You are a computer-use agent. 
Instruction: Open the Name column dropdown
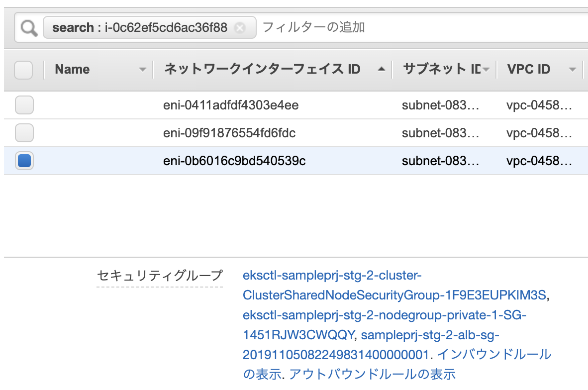(x=143, y=70)
